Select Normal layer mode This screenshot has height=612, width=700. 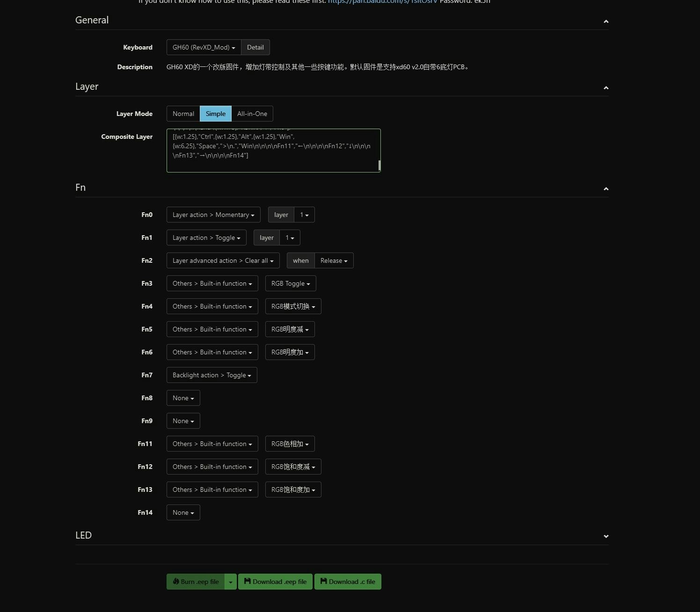coord(183,114)
